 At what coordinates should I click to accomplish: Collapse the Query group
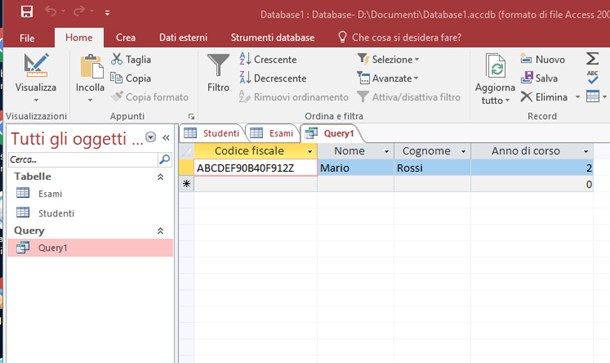pos(160,231)
